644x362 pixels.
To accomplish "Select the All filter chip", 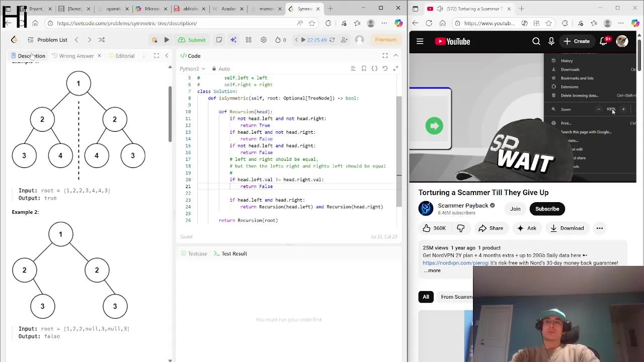I will click(x=426, y=297).
